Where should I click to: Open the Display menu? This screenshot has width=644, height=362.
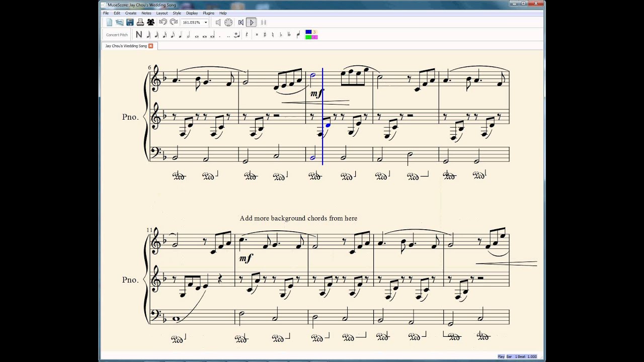[192, 13]
